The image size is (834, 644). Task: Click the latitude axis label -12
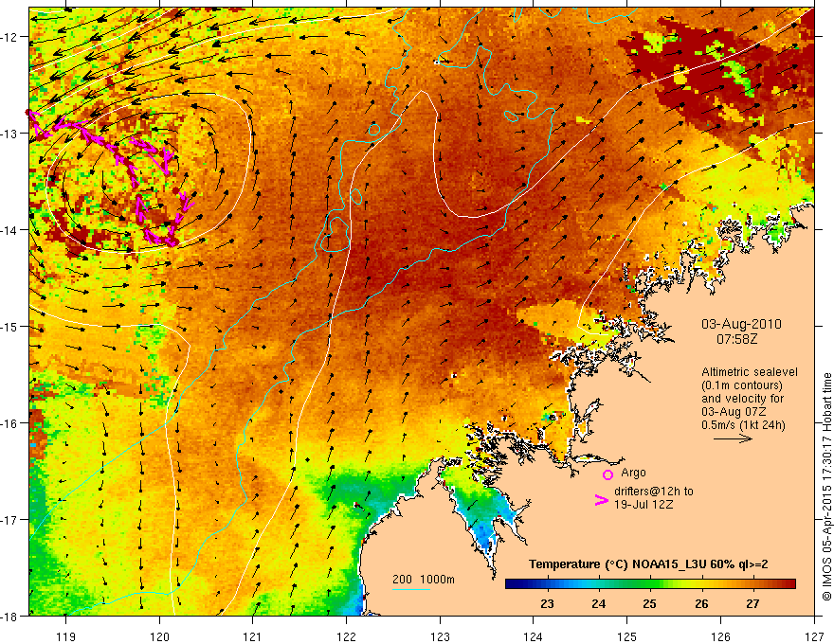point(9,37)
